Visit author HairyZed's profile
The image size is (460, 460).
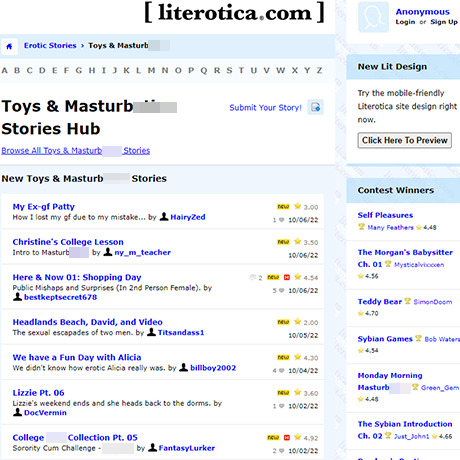click(x=188, y=217)
